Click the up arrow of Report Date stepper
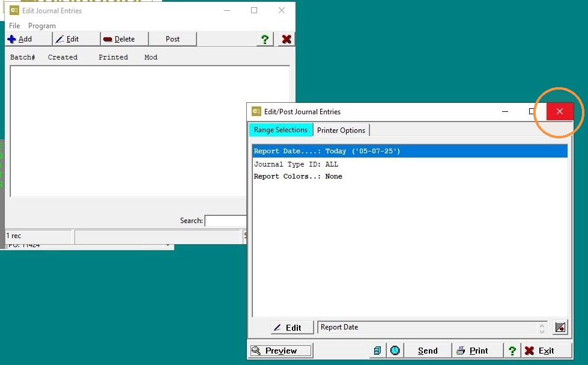This screenshot has width=588, height=365. tap(542, 325)
